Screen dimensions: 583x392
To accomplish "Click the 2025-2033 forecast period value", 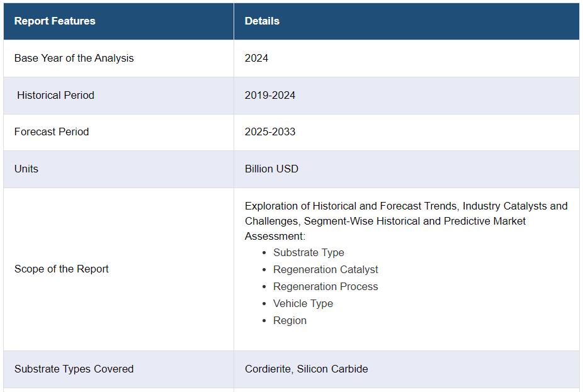I will pos(269,132).
